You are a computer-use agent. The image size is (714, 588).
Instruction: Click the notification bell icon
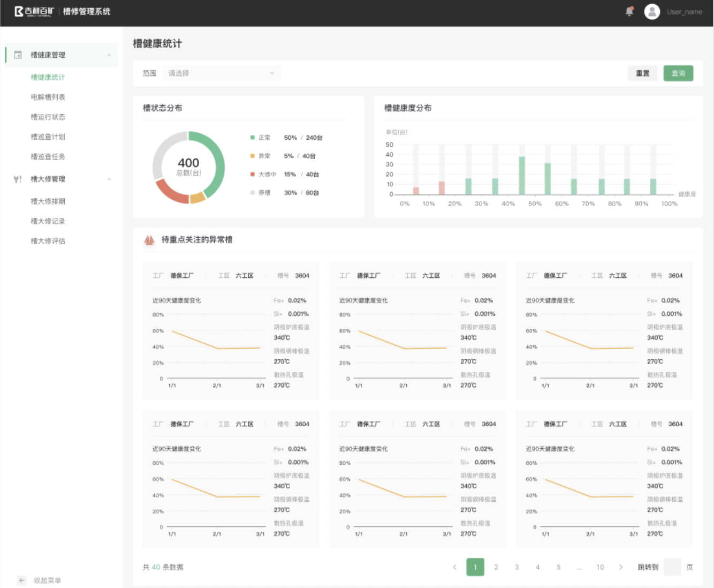(629, 11)
